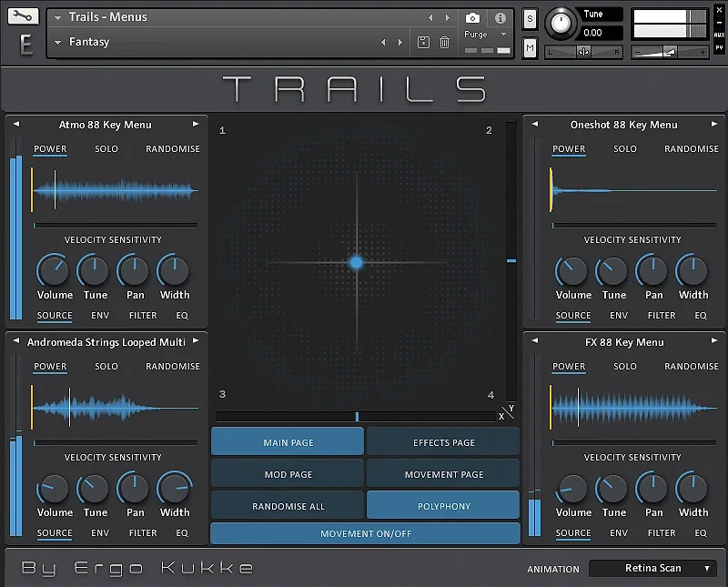Delete snapshot with the trash icon
Screen dimensions: 728x587
click(x=444, y=42)
